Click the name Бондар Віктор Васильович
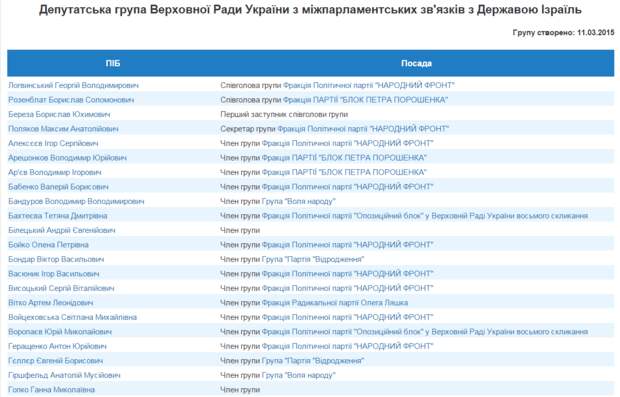 point(56,259)
